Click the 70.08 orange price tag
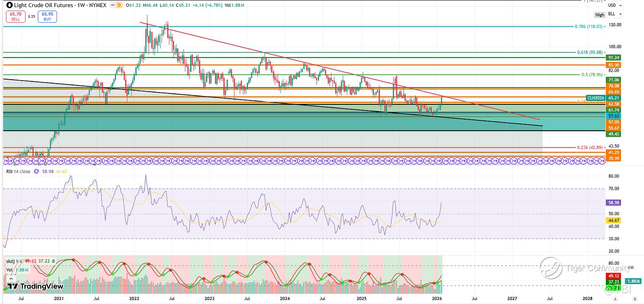Viewport: 644px width, 304px height. click(x=613, y=86)
